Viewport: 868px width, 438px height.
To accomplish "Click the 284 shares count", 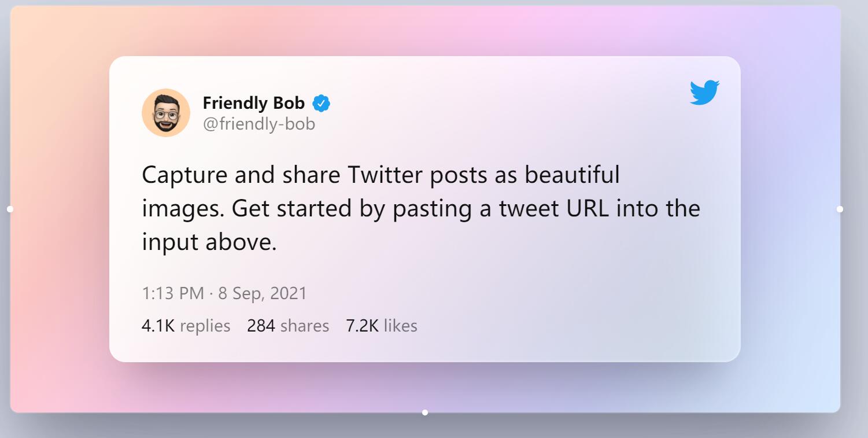I will (x=288, y=326).
